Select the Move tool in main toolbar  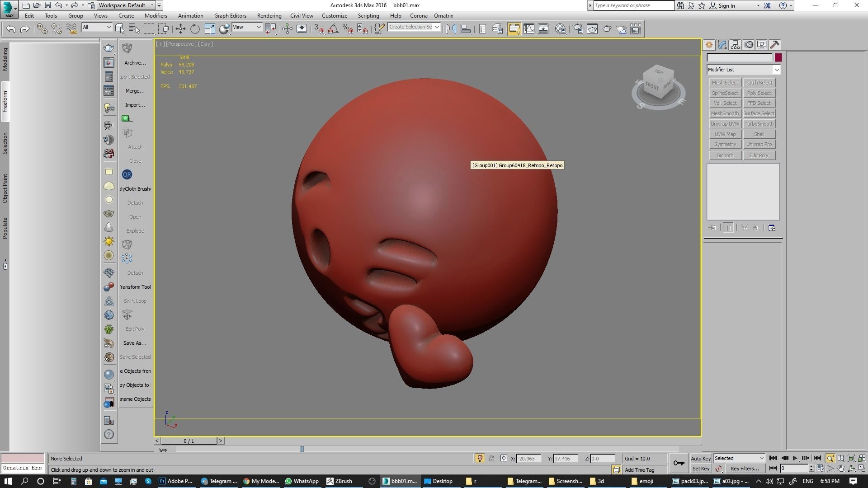pyautogui.click(x=180, y=29)
